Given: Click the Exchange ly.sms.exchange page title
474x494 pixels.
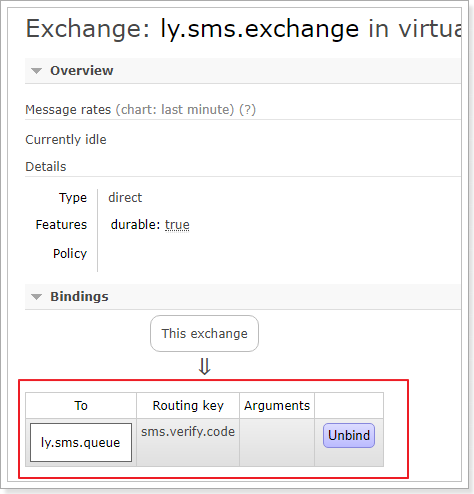Looking at the screenshot, I should pyautogui.click(x=243, y=29).
